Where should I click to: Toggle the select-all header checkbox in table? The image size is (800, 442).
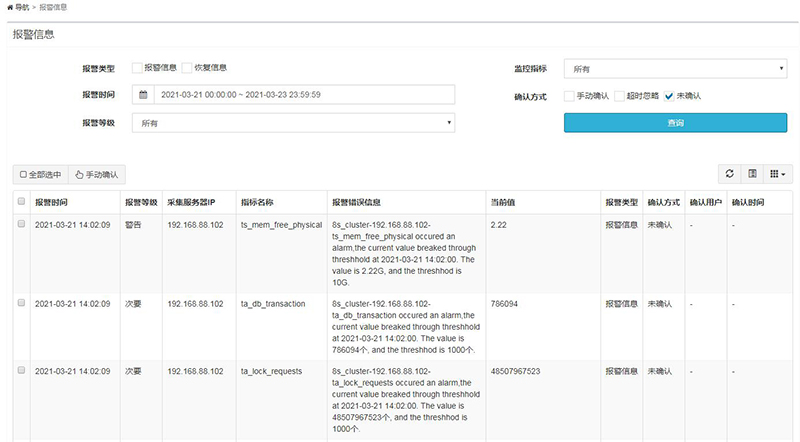click(21, 201)
